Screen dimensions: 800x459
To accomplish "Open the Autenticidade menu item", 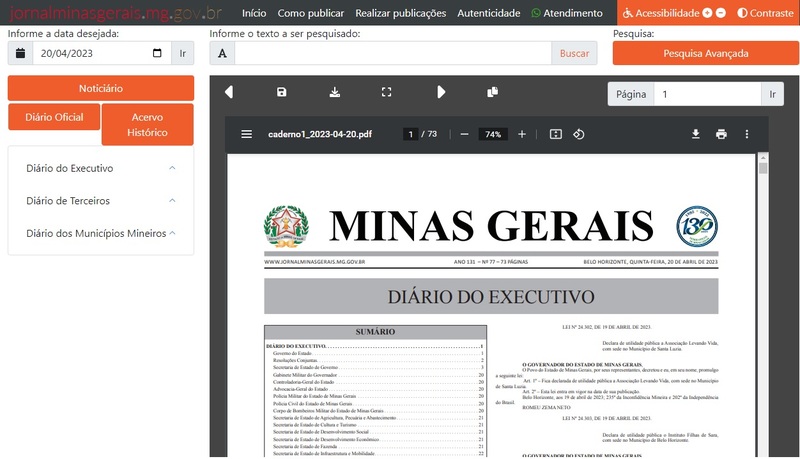I will (x=489, y=13).
